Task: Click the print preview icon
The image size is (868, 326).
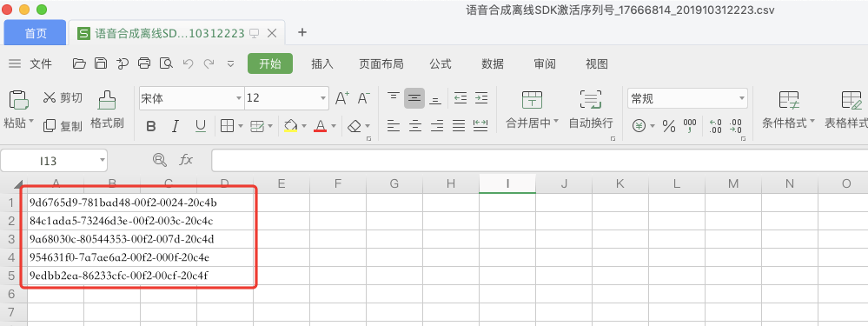Action: pyautogui.click(x=165, y=63)
